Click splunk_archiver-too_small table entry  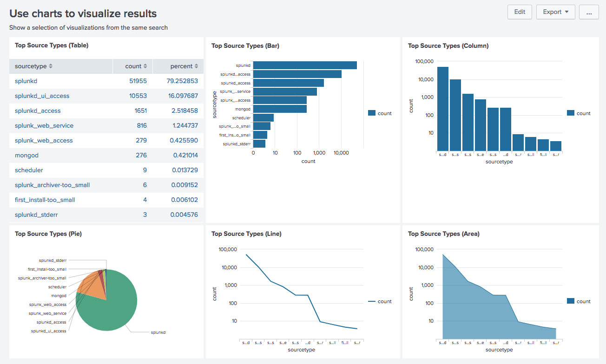tap(52, 185)
